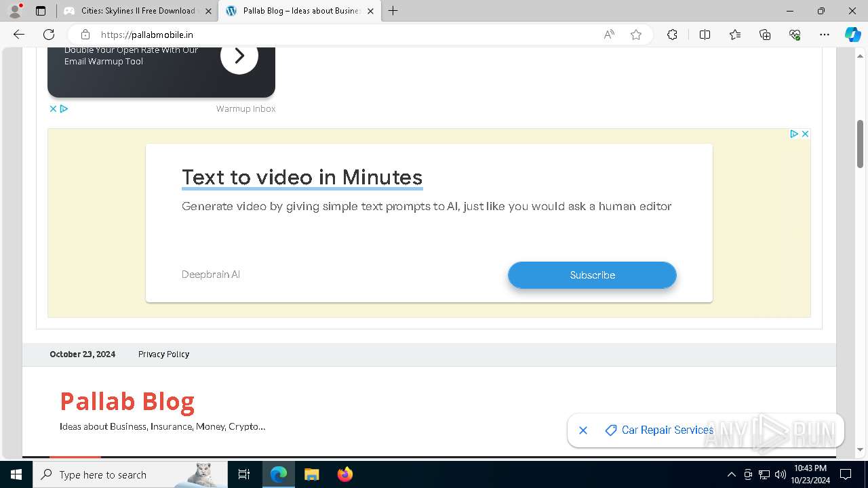Switch to Cities: Skylines II Free Download tab
868x488 pixels.
137,11
